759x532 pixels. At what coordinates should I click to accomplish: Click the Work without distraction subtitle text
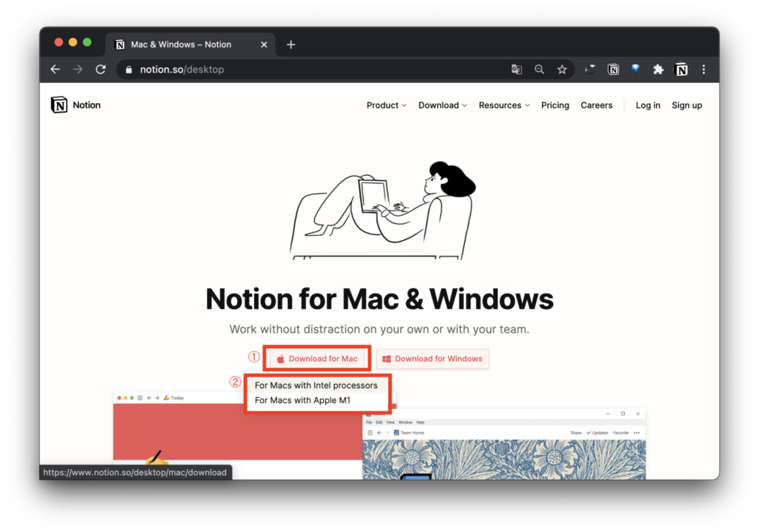(x=379, y=329)
